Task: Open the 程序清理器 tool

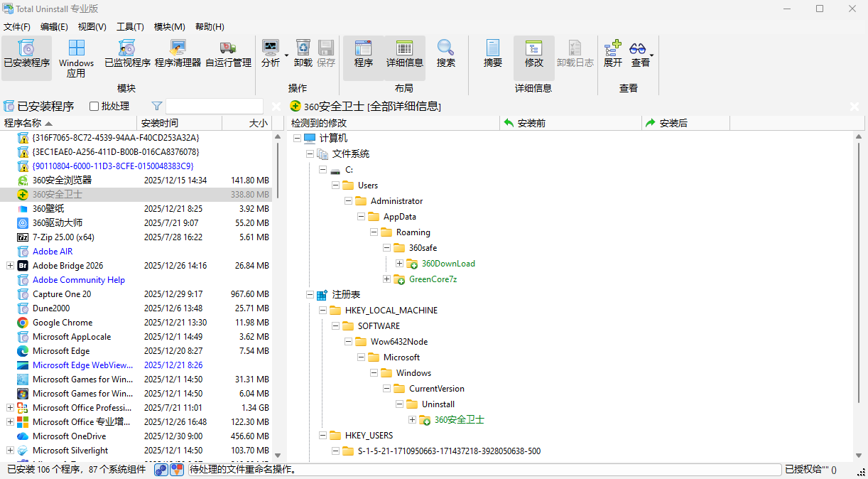Action: tap(178, 54)
